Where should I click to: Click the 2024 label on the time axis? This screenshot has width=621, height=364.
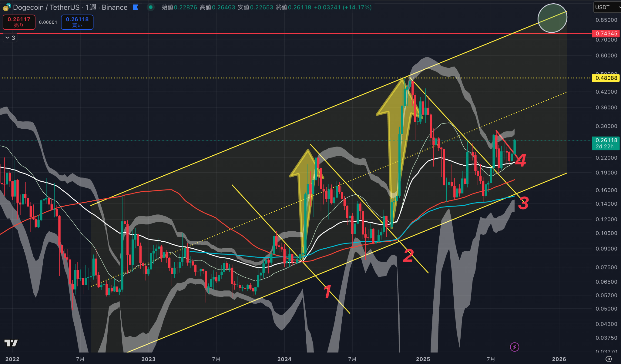click(x=284, y=359)
